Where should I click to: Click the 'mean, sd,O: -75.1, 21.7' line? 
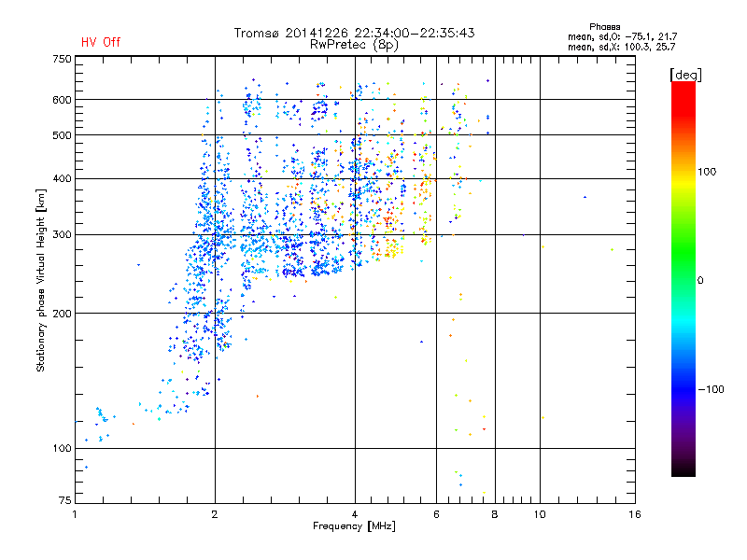pos(622,36)
